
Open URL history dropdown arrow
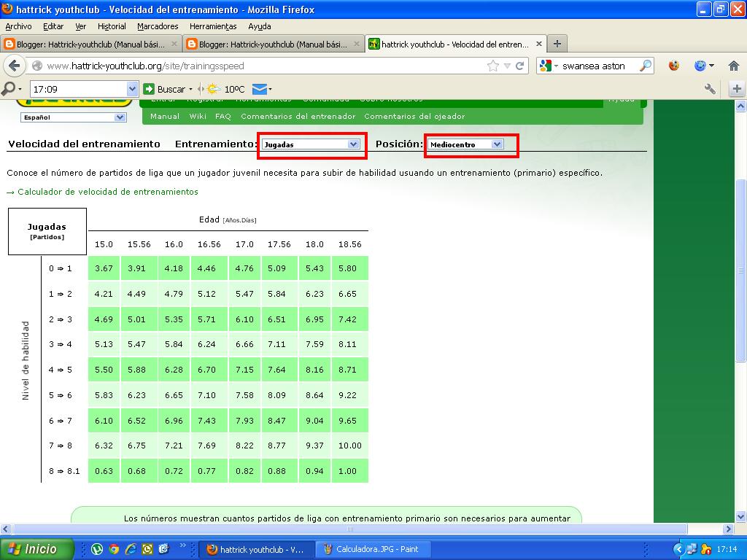(507, 66)
